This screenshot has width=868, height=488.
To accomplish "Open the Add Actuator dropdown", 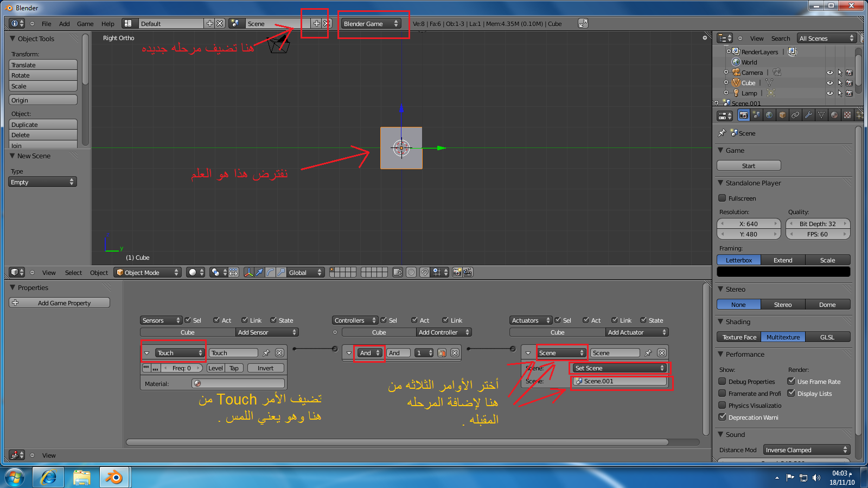I will [637, 332].
